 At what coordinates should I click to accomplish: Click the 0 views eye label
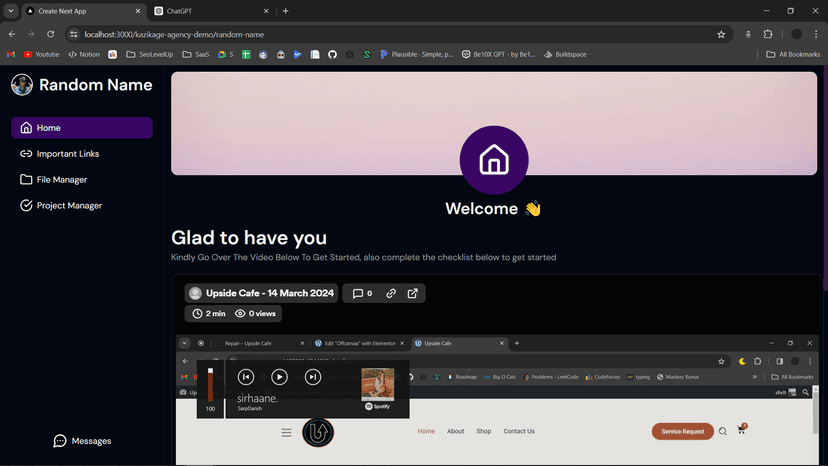coord(256,314)
